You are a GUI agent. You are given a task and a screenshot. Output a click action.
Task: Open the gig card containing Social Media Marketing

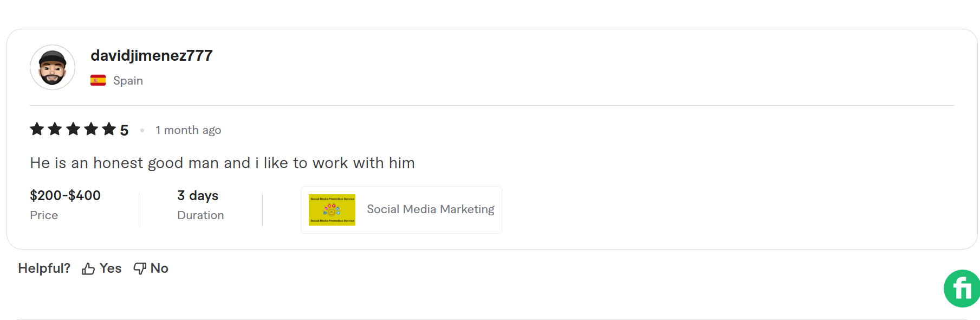coord(401,209)
